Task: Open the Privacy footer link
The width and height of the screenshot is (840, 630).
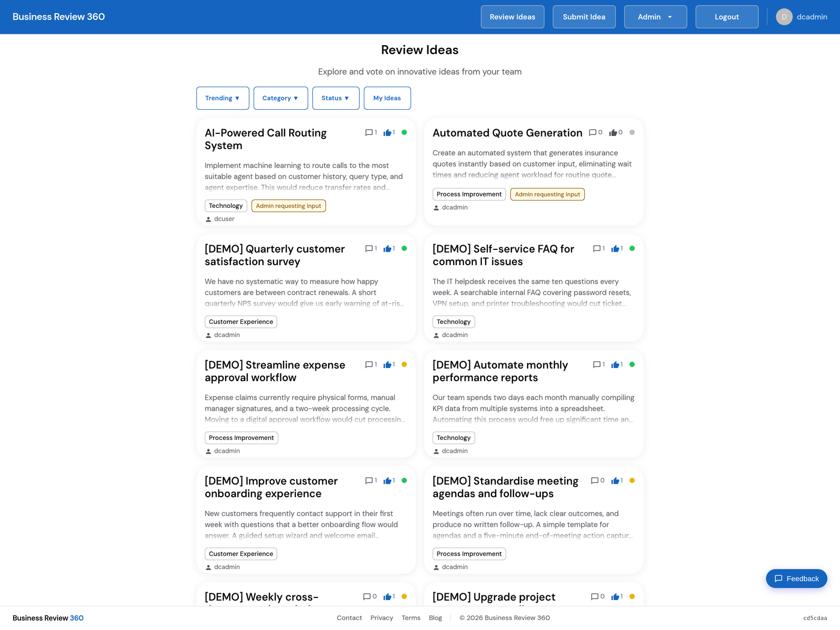Action: pos(382,618)
